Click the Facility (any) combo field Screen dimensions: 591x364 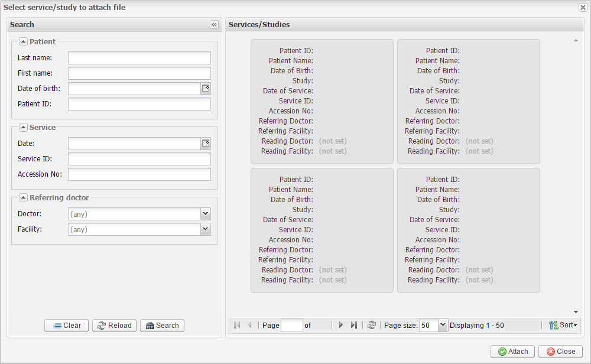point(134,229)
